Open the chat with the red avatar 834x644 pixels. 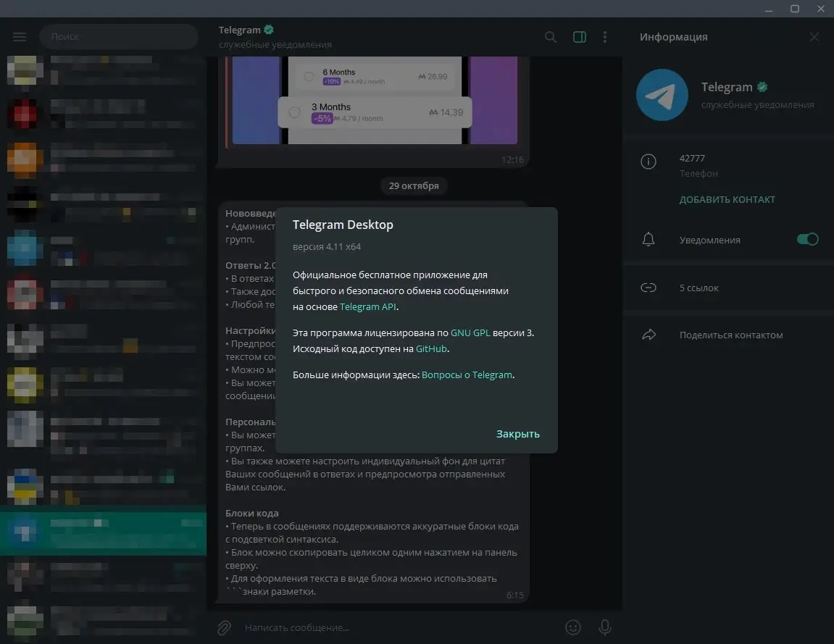103,114
